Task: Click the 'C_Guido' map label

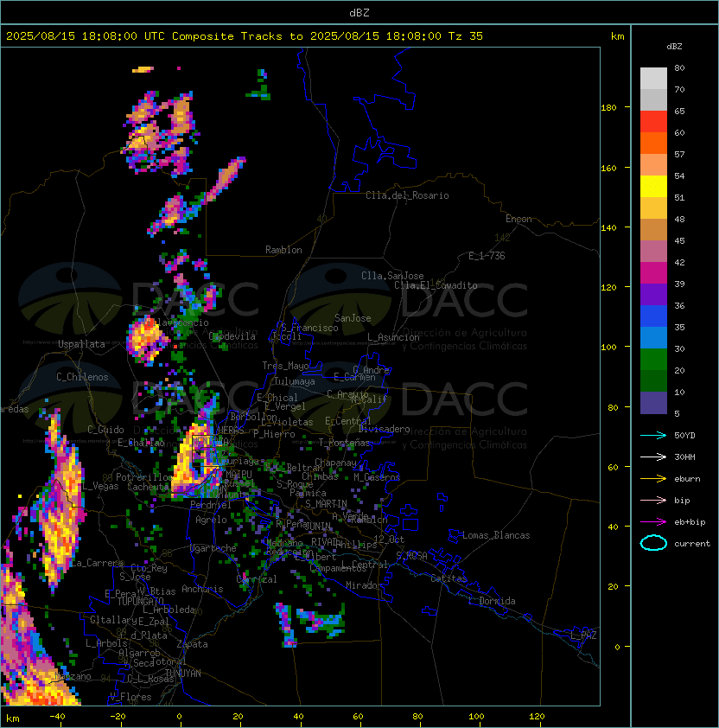Action: [105, 430]
